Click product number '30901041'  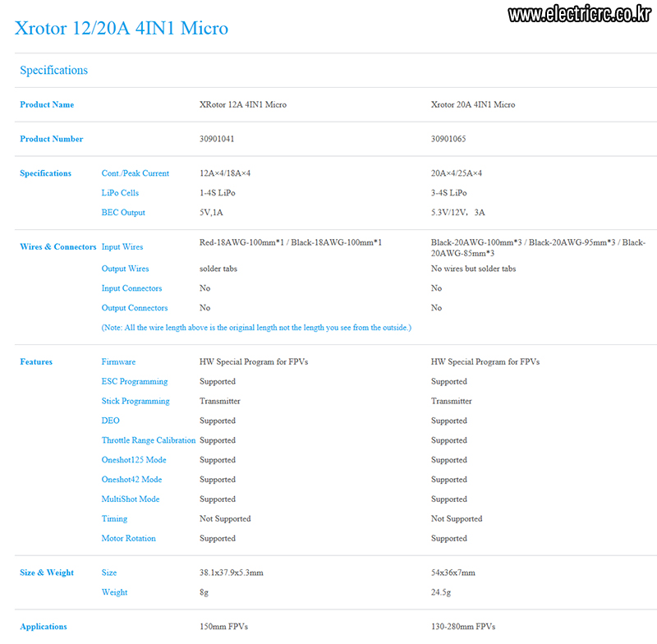pyautogui.click(x=217, y=139)
